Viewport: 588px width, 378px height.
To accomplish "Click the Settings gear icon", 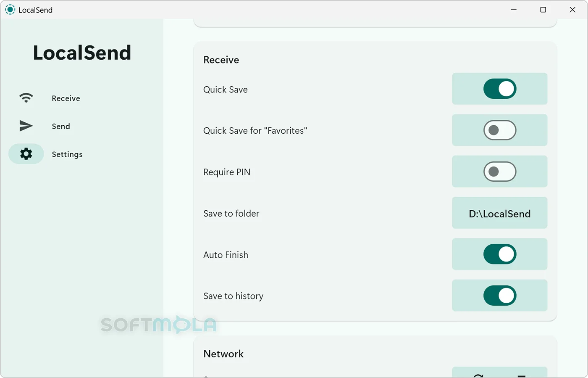I will pos(26,154).
